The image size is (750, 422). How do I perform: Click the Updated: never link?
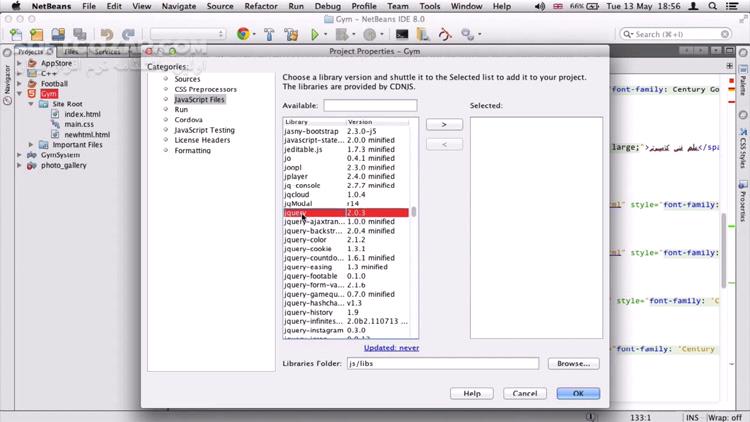click(391, 348)
